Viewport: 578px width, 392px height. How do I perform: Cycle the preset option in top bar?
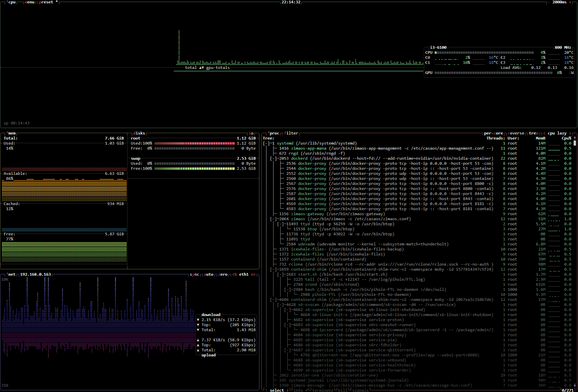point(46,2)
